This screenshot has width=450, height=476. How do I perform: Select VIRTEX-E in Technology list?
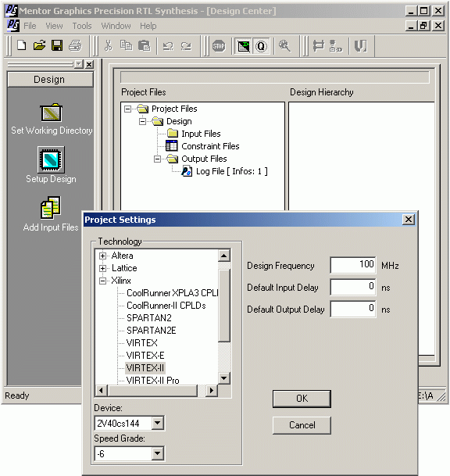145,355
